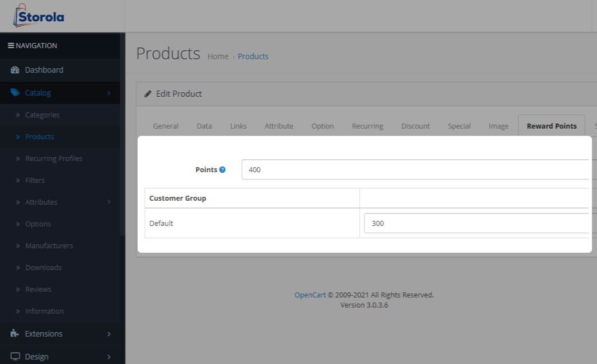
Task: Expand the Extensions menu chevron
Action: tap(109, 334)
